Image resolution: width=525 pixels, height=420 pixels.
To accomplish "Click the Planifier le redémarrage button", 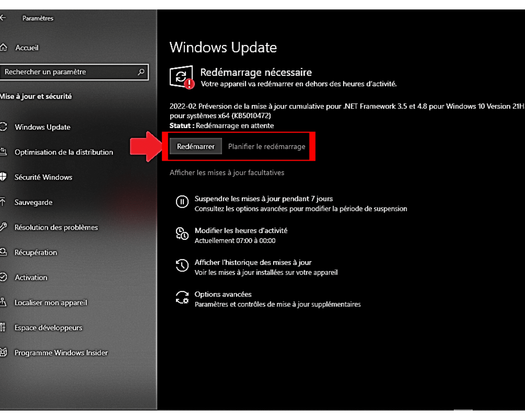I will [266, 146].
